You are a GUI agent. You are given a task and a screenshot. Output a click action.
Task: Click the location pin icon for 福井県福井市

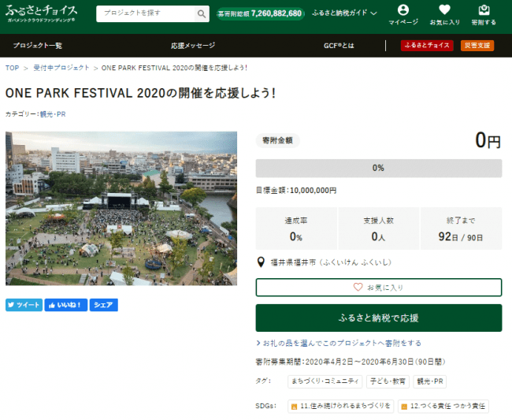pyautogui.click(x=261, y=262)
